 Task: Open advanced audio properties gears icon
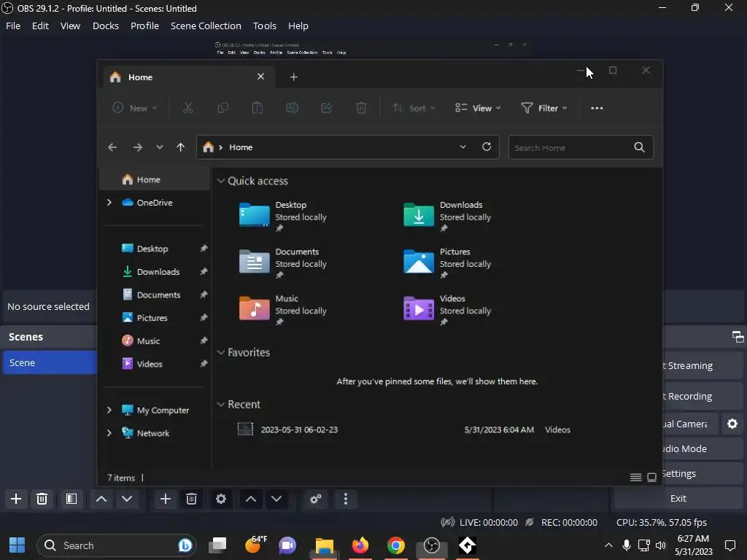click(316, 499)
